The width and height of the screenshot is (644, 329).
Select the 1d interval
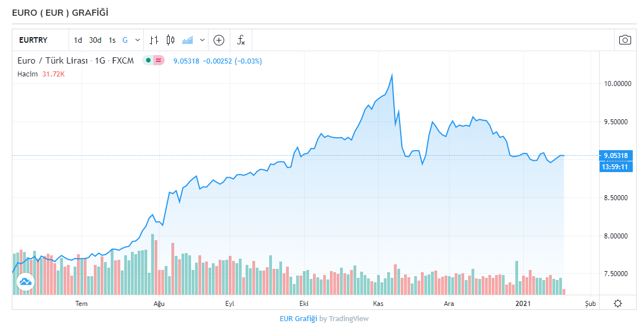tap(78, 40)
